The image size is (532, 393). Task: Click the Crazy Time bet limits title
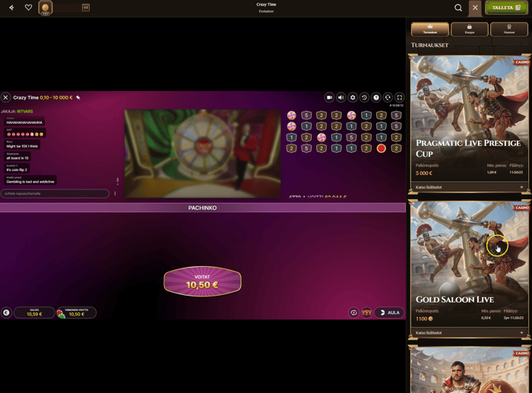[x=43, y=97]
